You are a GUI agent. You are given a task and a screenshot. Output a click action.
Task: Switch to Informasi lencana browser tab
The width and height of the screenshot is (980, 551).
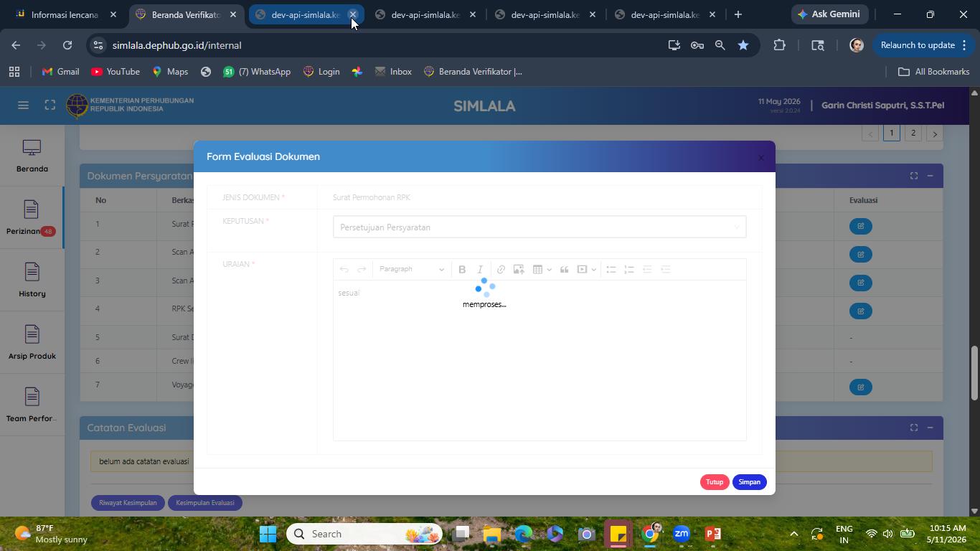(x=65, y=14)
